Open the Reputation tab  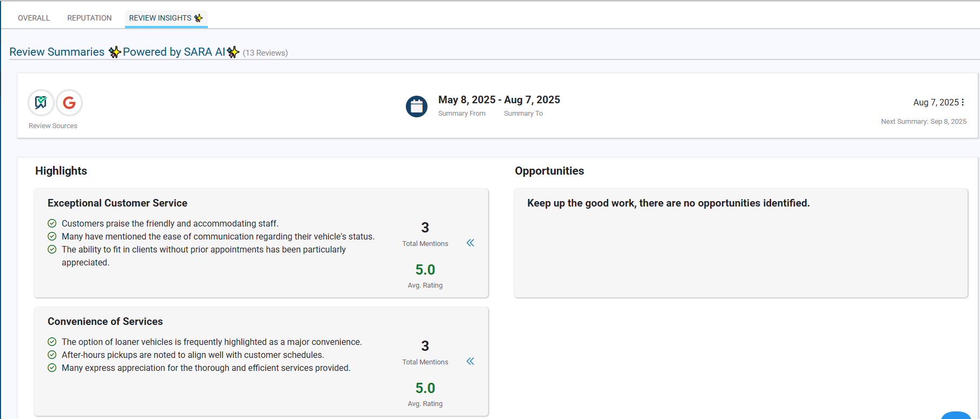[x=89, y=18]
